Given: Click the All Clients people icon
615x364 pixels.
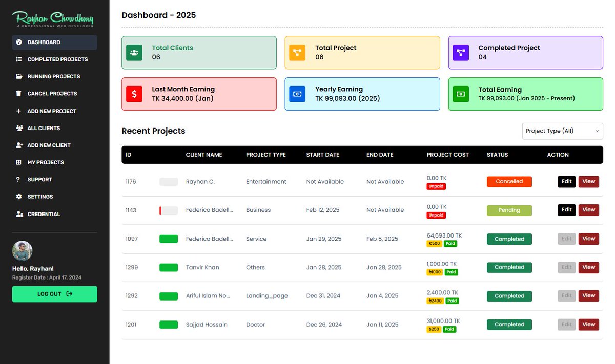Looking at the screenshot, I should coord(19,128).
